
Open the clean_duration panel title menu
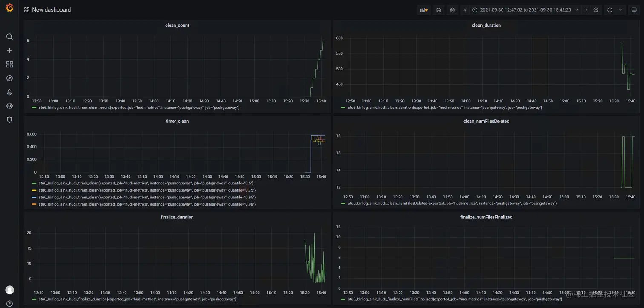486,26
